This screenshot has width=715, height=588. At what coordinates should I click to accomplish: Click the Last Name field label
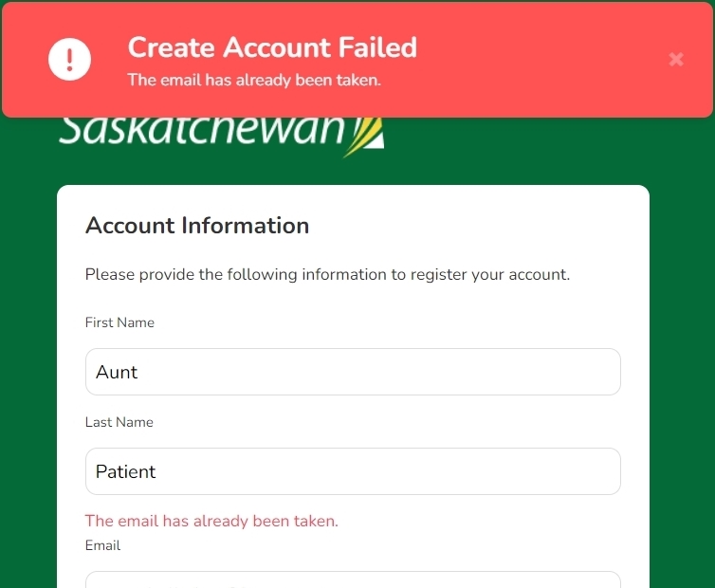click(119, 422)
